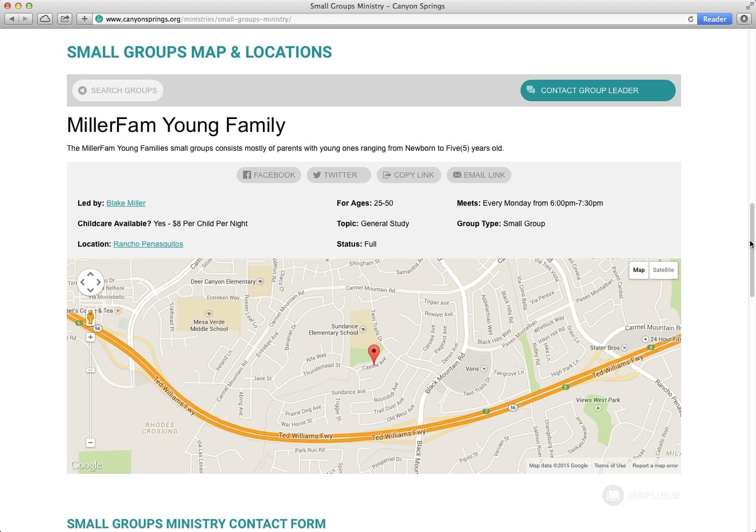The image size is (756, 532).
Task: Switch the map to Satellite view
Action: click(x=663, y=270)
